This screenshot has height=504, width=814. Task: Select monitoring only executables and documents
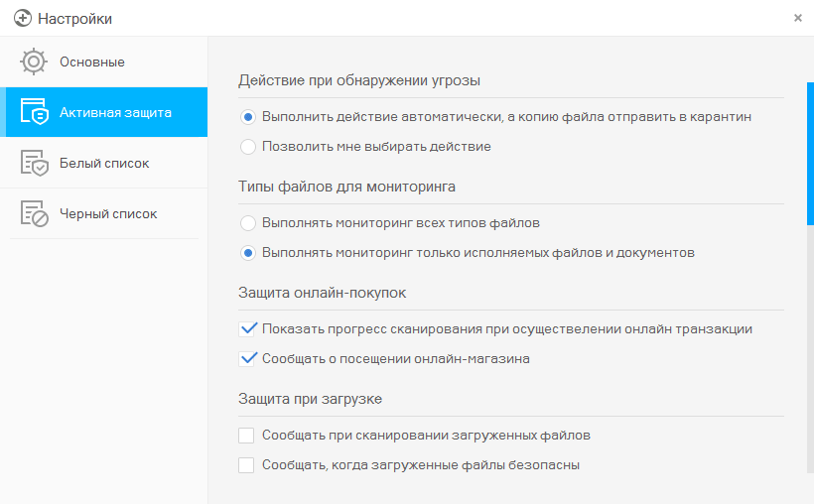click(x=248, y=252)
